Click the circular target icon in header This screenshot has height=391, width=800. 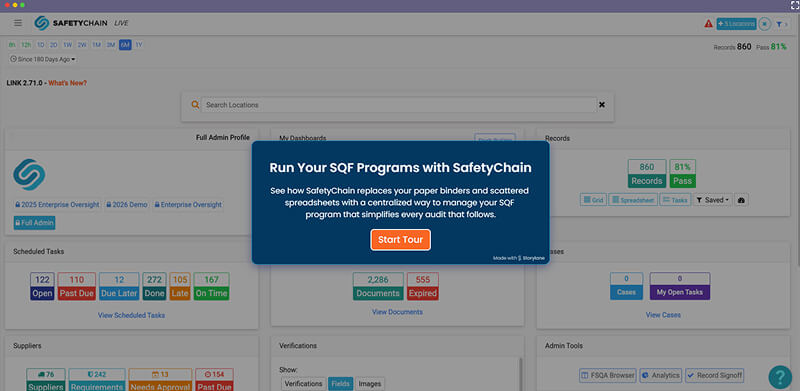coord(764,23)
